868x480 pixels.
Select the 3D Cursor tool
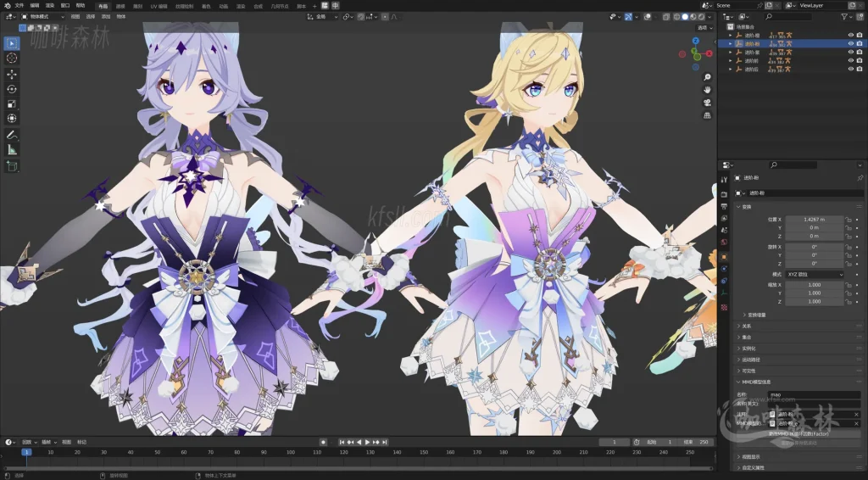pos(12,59)
